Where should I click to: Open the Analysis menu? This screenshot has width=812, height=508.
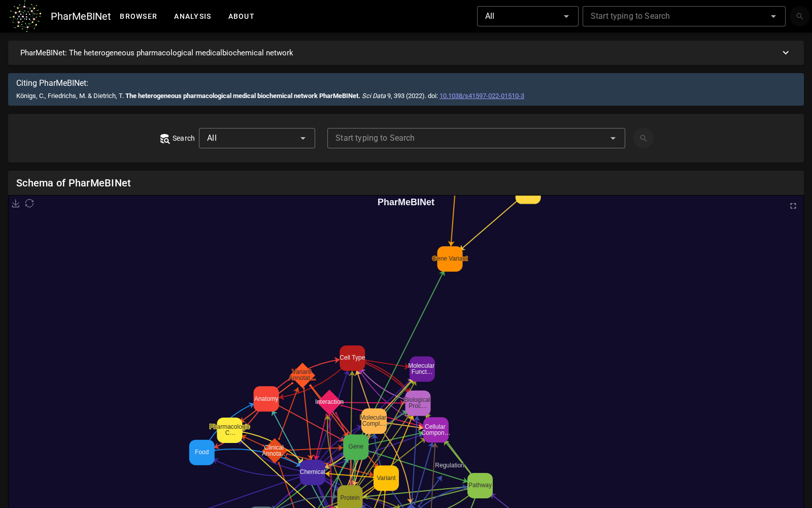[x=192, y=16]
